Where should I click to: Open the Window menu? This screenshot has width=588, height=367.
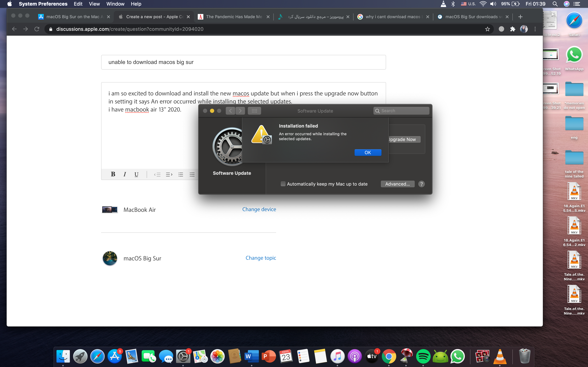(115, 4)
